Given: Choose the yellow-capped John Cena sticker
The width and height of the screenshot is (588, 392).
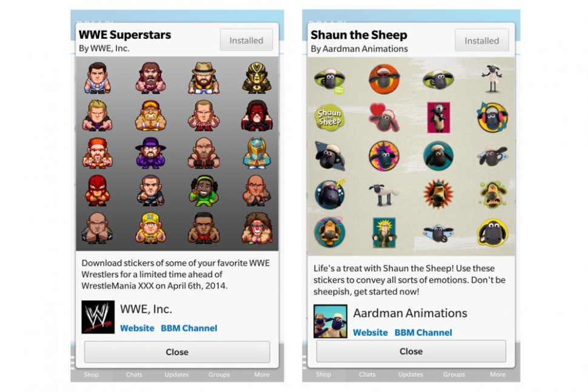Looking at the screenshot, I should [x=150, y=228].
